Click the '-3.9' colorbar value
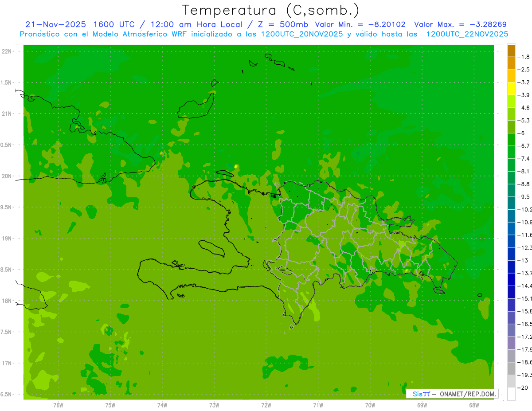The height and width of the screenshot is (411, 532). (524, 95)
